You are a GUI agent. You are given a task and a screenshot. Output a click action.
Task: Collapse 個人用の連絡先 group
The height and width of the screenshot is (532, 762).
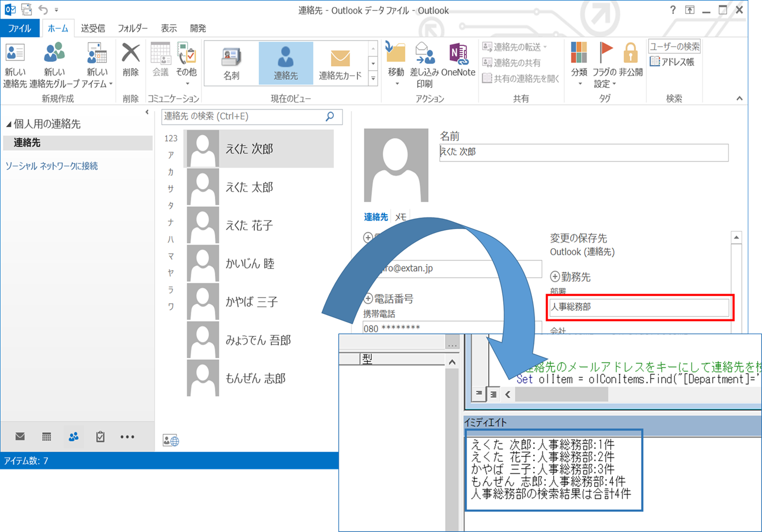[9, 124]
